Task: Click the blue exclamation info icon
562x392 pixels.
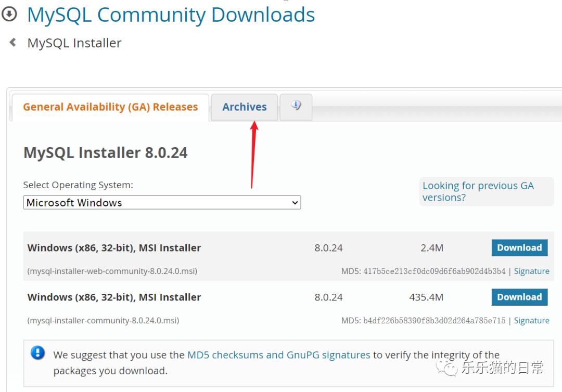Action: 37,352
